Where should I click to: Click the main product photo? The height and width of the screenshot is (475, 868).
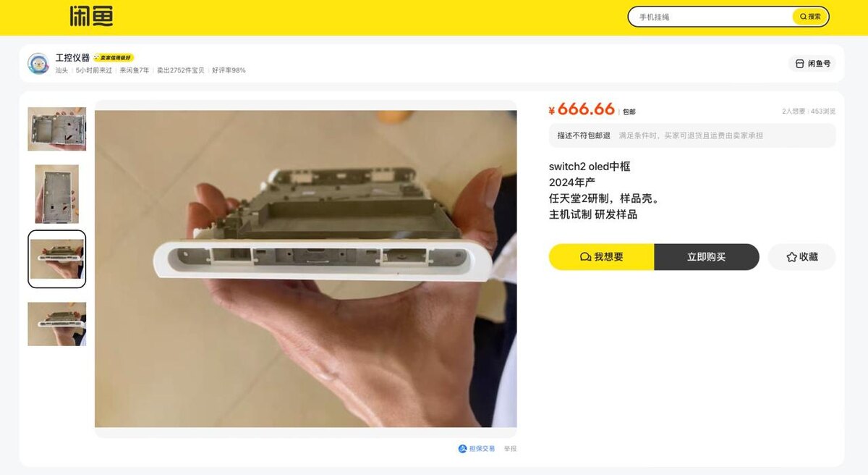pos(306,269)
